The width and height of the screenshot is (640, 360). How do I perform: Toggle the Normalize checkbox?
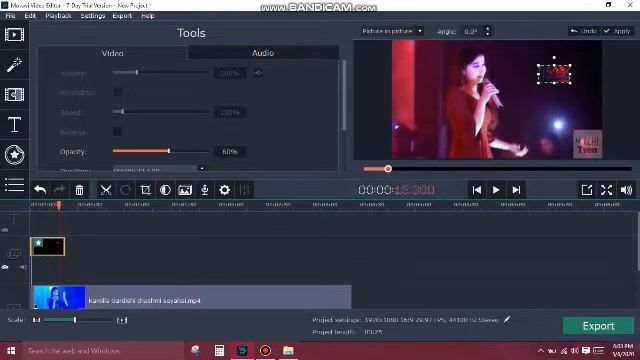point(117,92)
